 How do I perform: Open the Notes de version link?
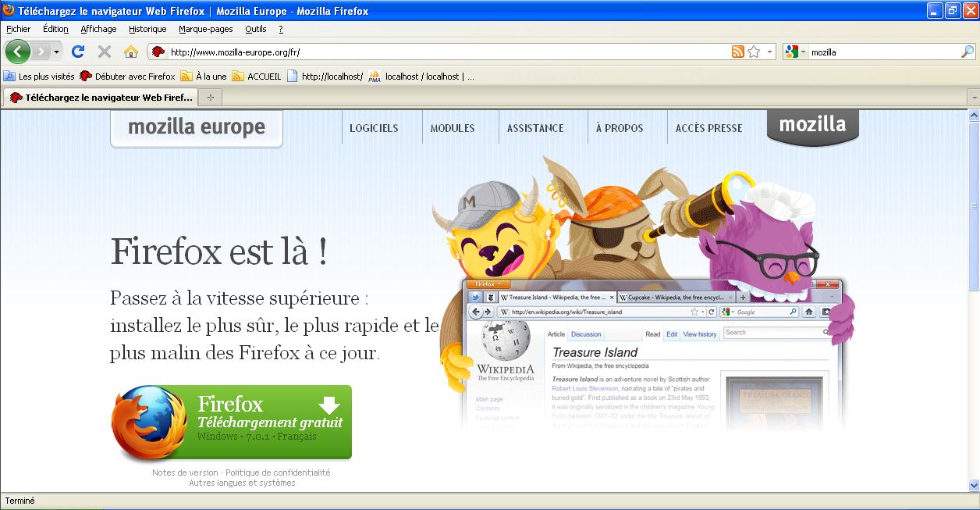tap(185, 473)
